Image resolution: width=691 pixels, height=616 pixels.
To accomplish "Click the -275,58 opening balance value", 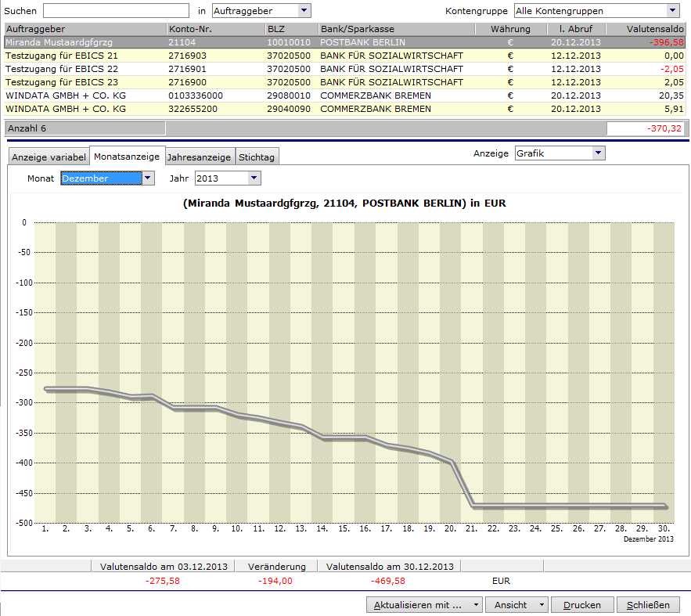I will (x=163, y=581).
